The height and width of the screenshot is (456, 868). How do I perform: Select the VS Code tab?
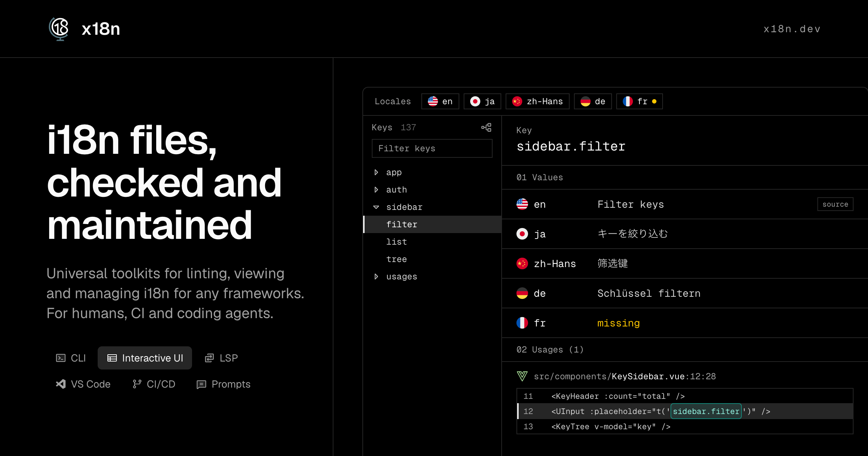[x=83, y=384]
